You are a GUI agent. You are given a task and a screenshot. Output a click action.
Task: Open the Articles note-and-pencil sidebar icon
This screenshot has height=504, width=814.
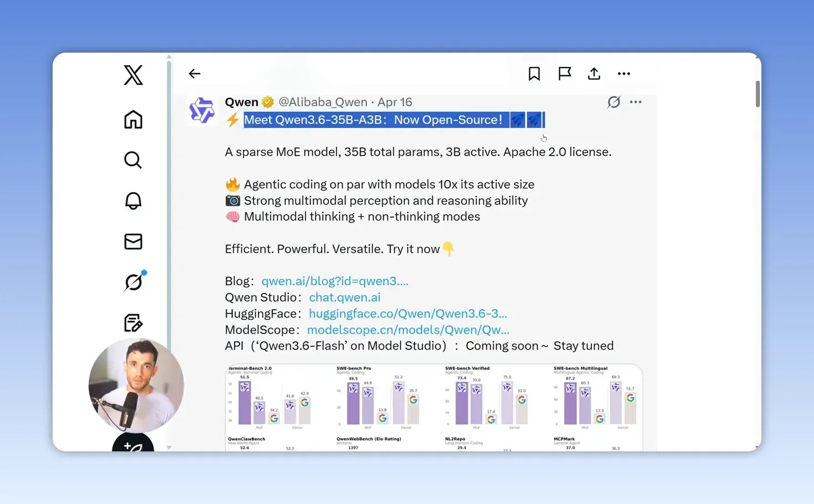pyautogui.click(x=133, y=322)
